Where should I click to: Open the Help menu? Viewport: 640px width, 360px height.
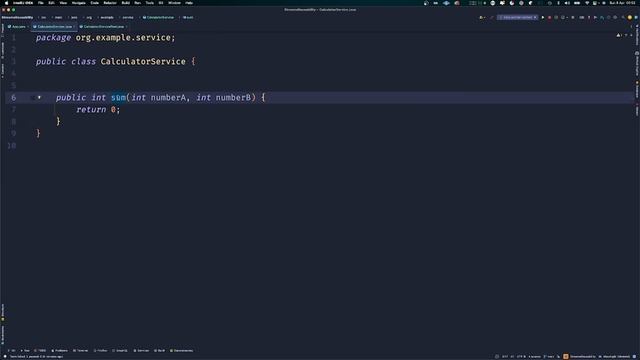189,3
